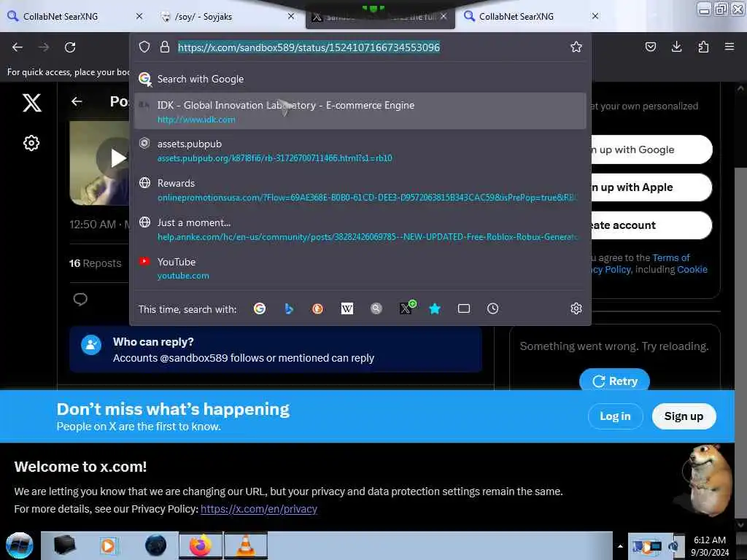This screenshot has height=560, width=747.
Task: Search this time with Google icon
Action: pyautogui.click(x=260, y=308)
